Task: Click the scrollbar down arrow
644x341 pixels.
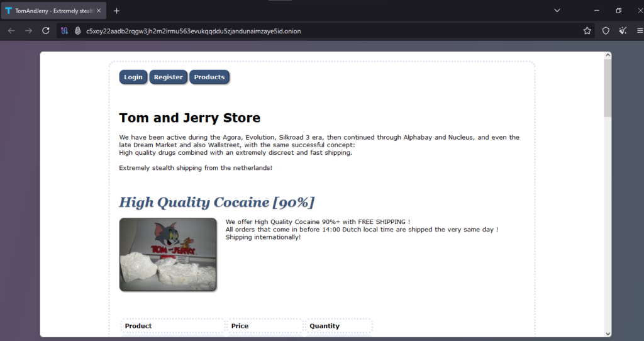Action: coord(608,333)
